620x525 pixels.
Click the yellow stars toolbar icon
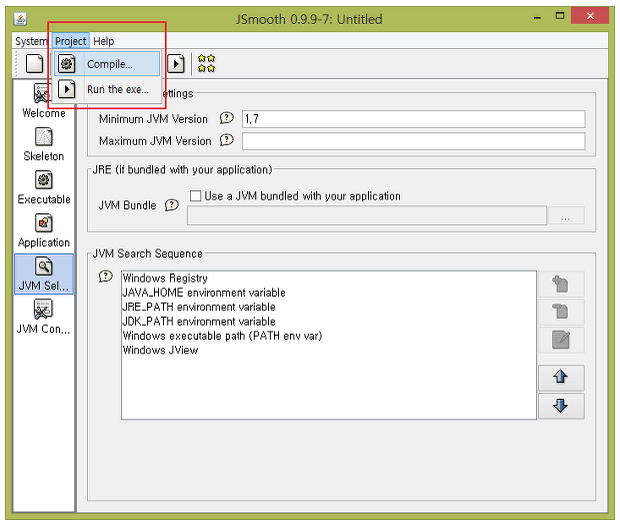point(206,64)
